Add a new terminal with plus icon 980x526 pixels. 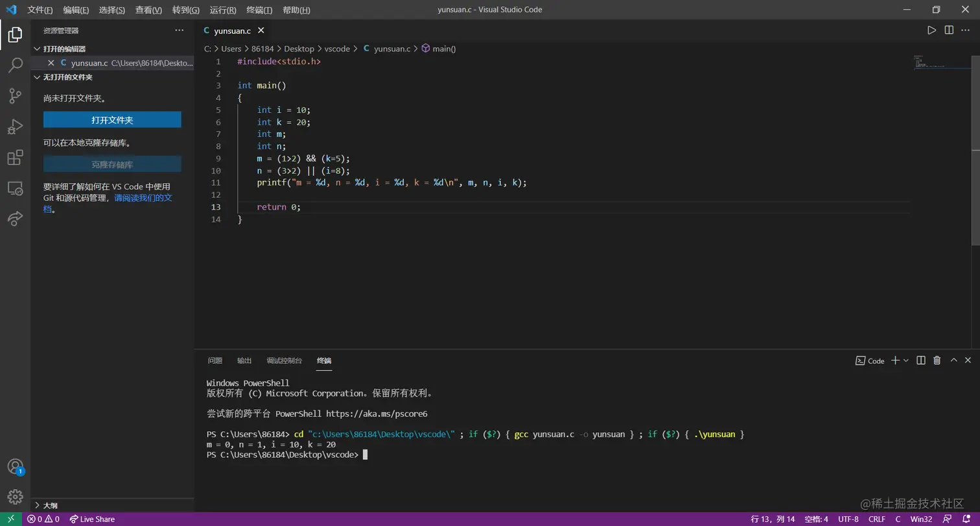pyautogui.click(x=895, y=361)
